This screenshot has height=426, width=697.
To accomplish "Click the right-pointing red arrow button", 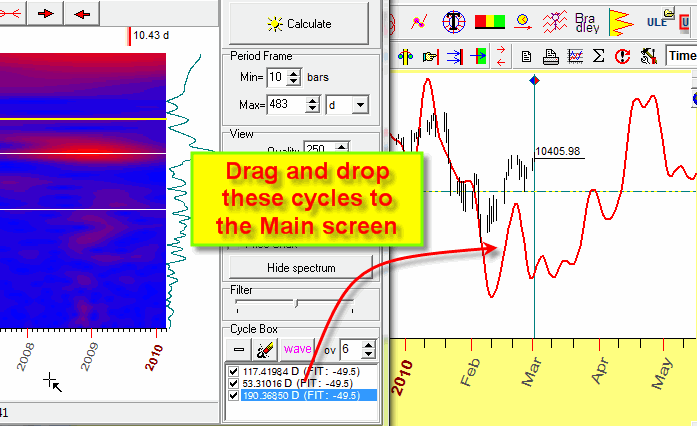I will [45, 13].
